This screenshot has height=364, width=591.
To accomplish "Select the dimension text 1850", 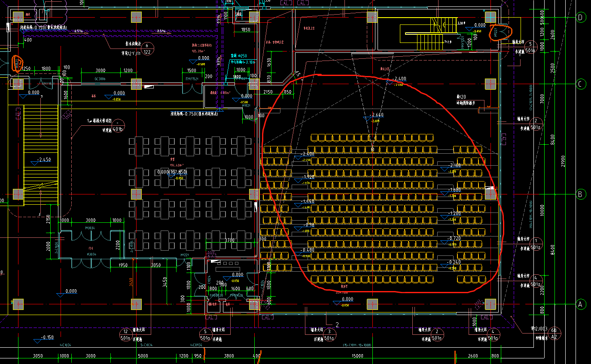I will (246, 30).
